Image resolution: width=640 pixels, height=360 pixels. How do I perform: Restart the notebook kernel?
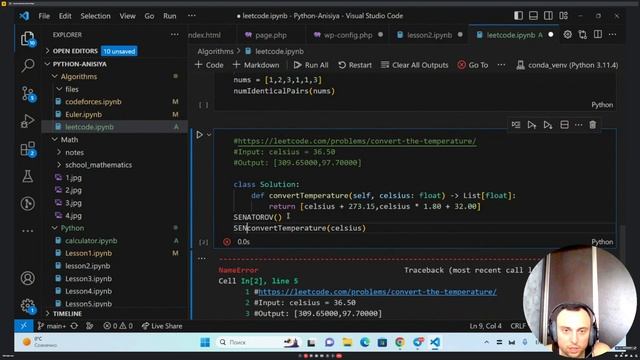click(x=355, y=65)
